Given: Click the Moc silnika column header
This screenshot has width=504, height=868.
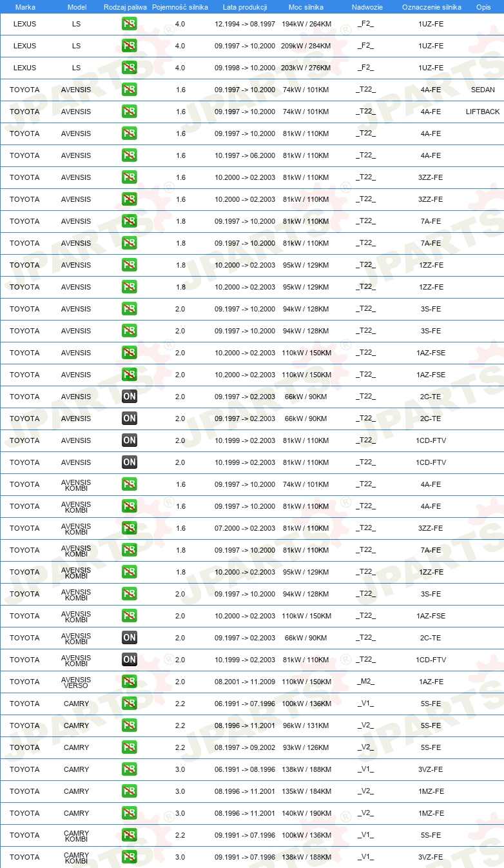Looking at the screenshot, I should click(306, 7).
